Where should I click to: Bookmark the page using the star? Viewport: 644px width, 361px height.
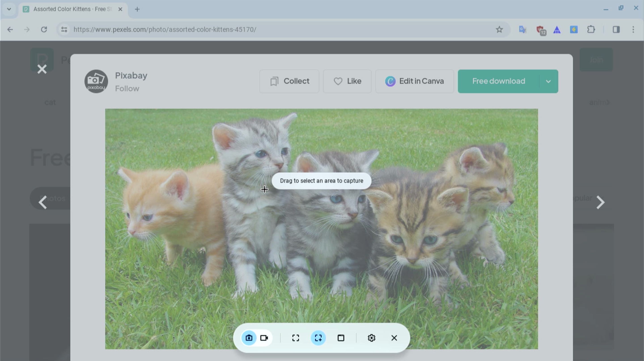499,30
